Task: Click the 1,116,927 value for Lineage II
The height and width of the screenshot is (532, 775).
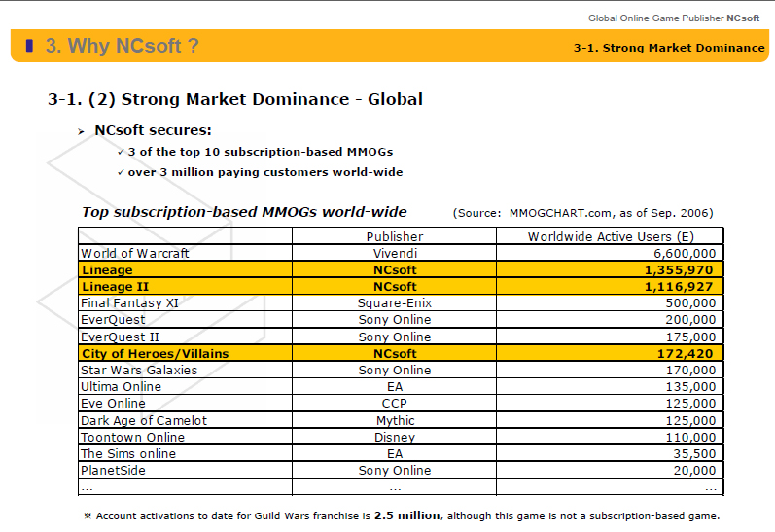Action: 678,287
